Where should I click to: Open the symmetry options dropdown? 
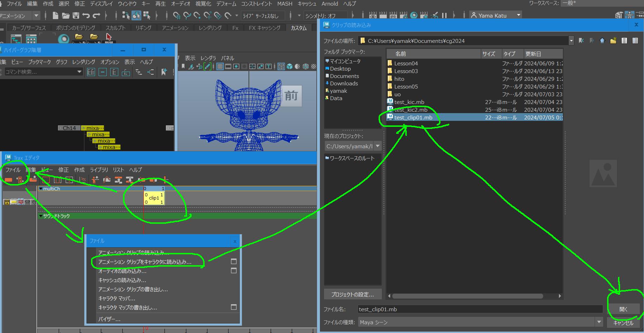pos(299,15)
